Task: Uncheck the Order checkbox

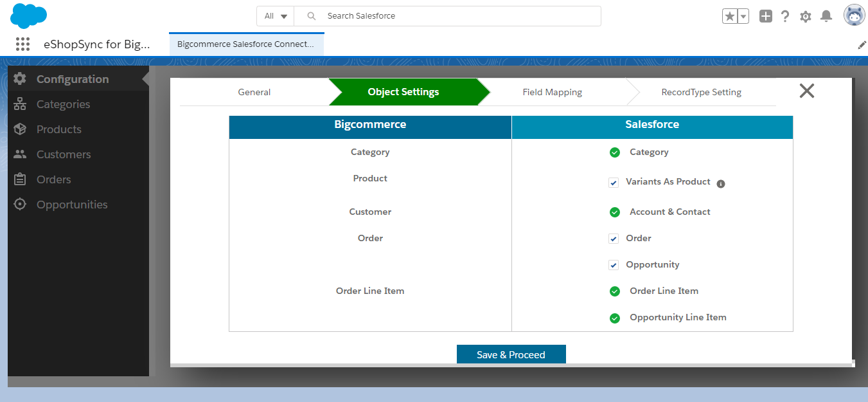Action: (614, 239)
